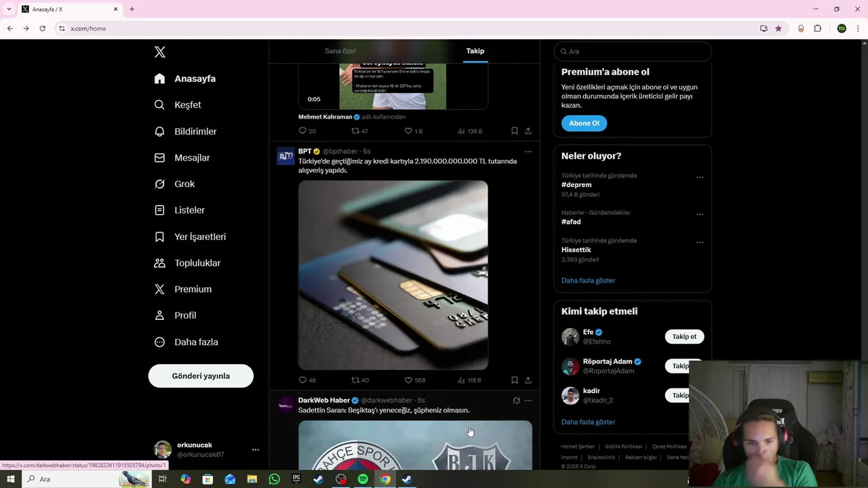Image resolution: width=868 pixels, height=488 pixels.
Task: Reload the x.com page
Action: [42, 28]
